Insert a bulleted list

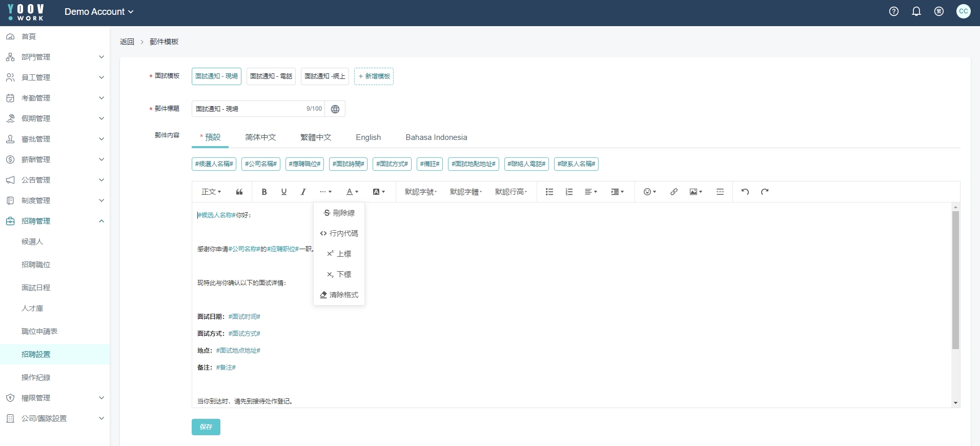tap(549, 192)
